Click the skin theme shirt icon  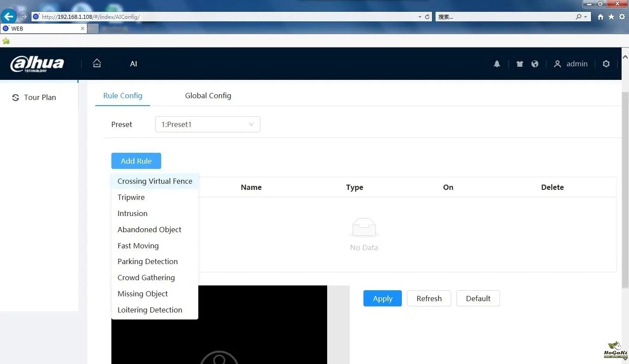tap(519, 64)
